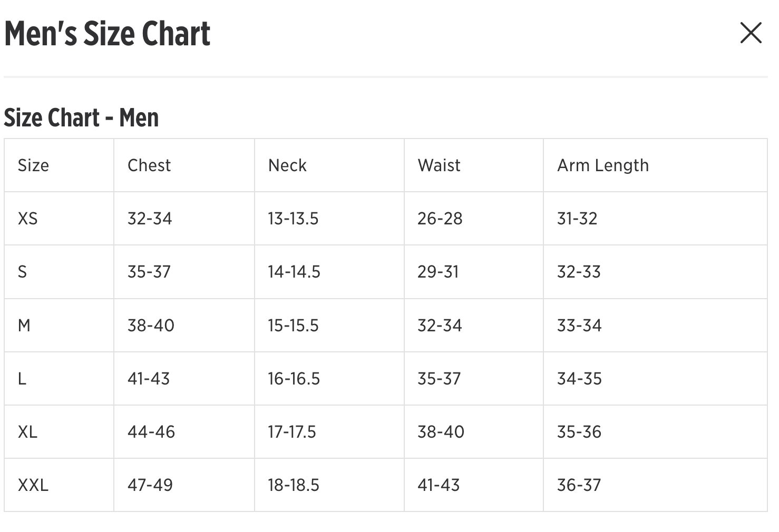
Task: Click the 26-28 waist measurement cell
Action: 440,219
